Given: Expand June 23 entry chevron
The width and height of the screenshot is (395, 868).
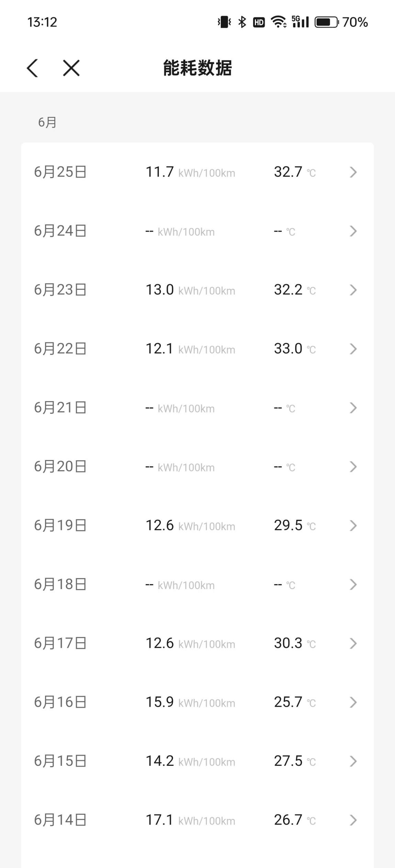Looking at the screenshot, I should tap(353, 290).
